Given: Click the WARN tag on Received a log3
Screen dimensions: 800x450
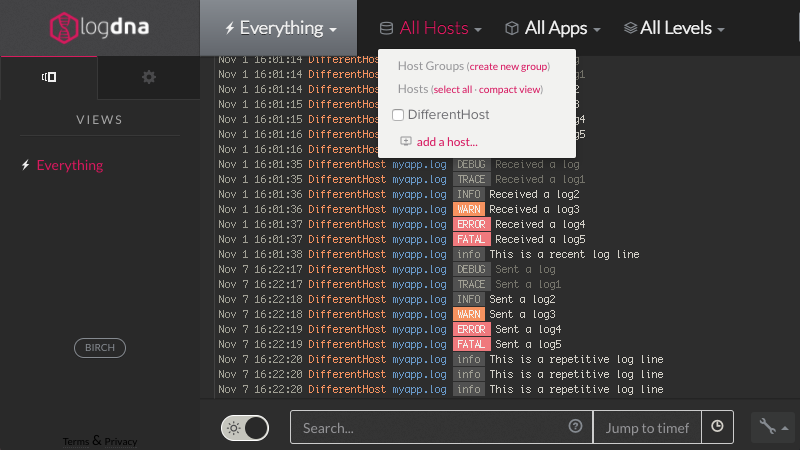Looking at the screenshot, I should 468,209.
